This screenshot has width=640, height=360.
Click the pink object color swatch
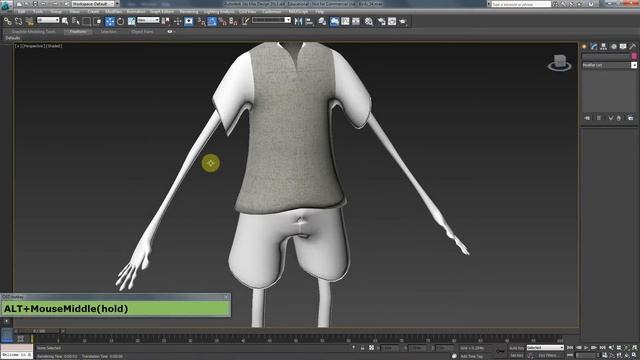click(634, 56)
